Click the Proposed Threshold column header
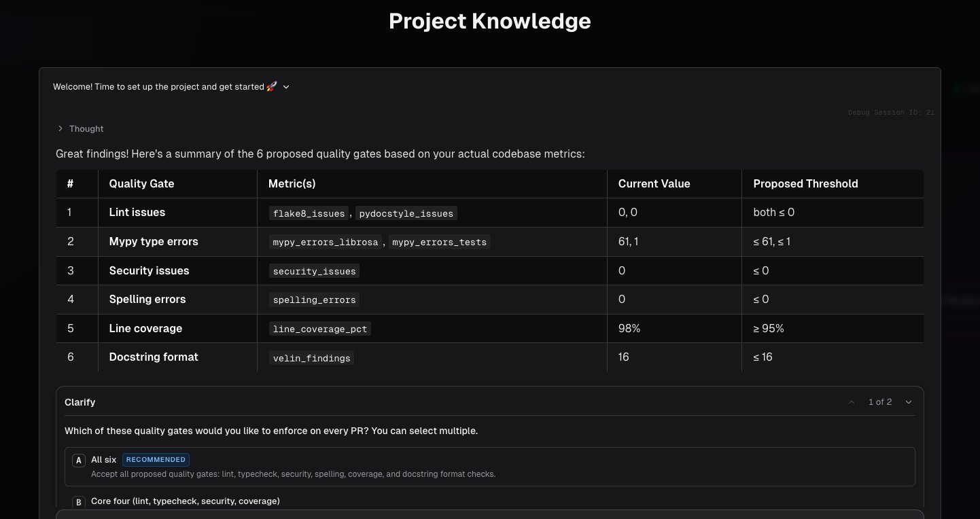This screenshot has height=519, width=980. 805,183
